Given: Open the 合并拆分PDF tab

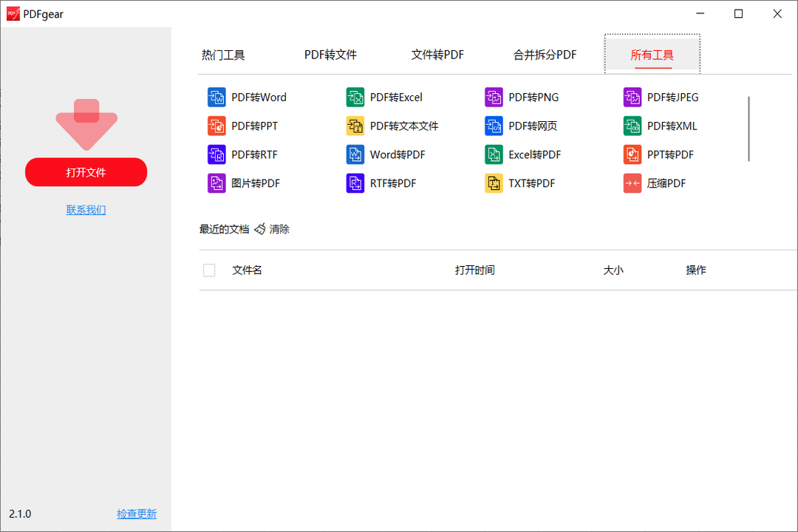Looking at the screenshot, I should pos(545,54).
